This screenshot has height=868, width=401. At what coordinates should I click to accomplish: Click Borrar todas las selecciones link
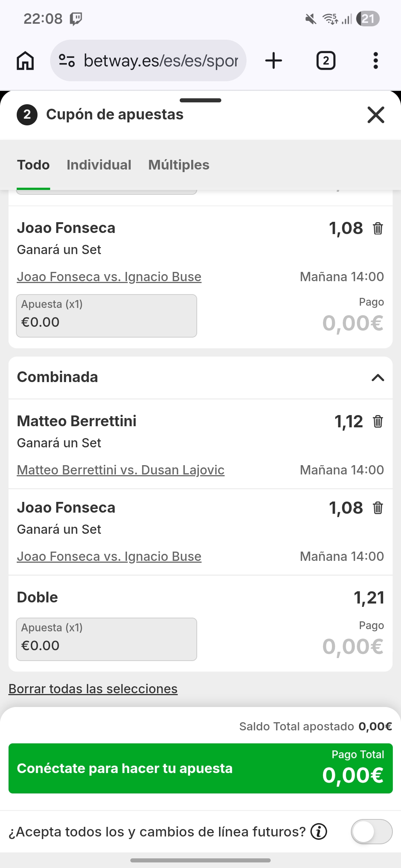(x=93, y=689)
